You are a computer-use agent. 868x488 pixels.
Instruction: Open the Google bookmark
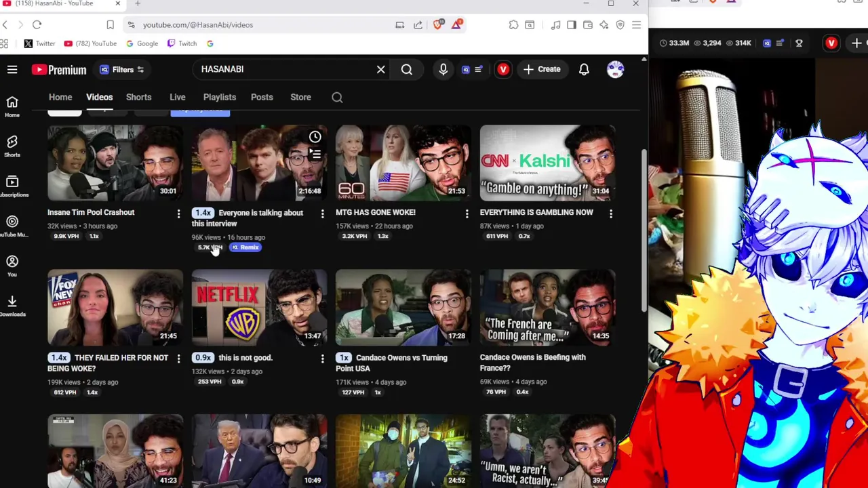(x=141, y=43)
